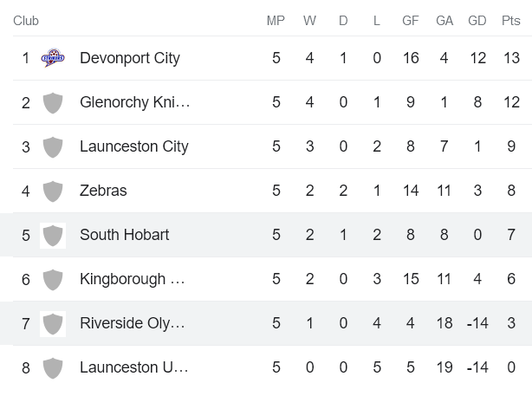Click the Launceston City shield icon
This screenshot has height=396, width=532.
(x=53, y=146)
